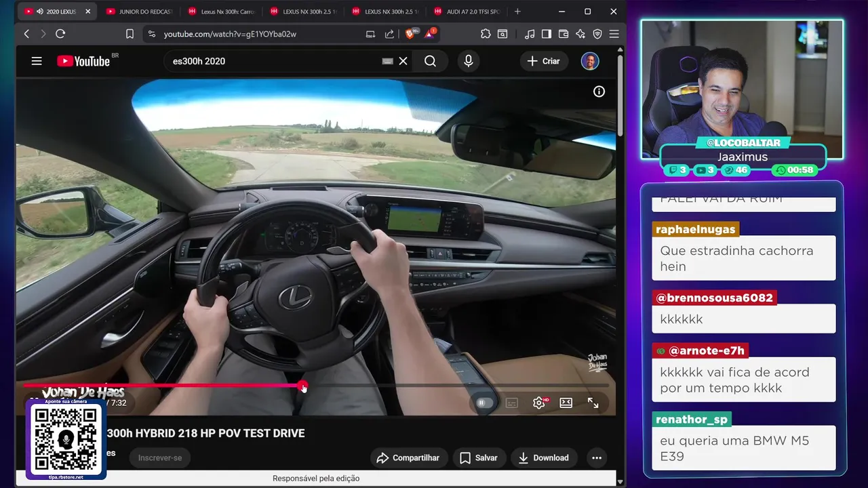Screen dimensions: 868x488
Task: Switch to the 'AUDI A7 2.0 TFSI' tab
Action: 467,12
